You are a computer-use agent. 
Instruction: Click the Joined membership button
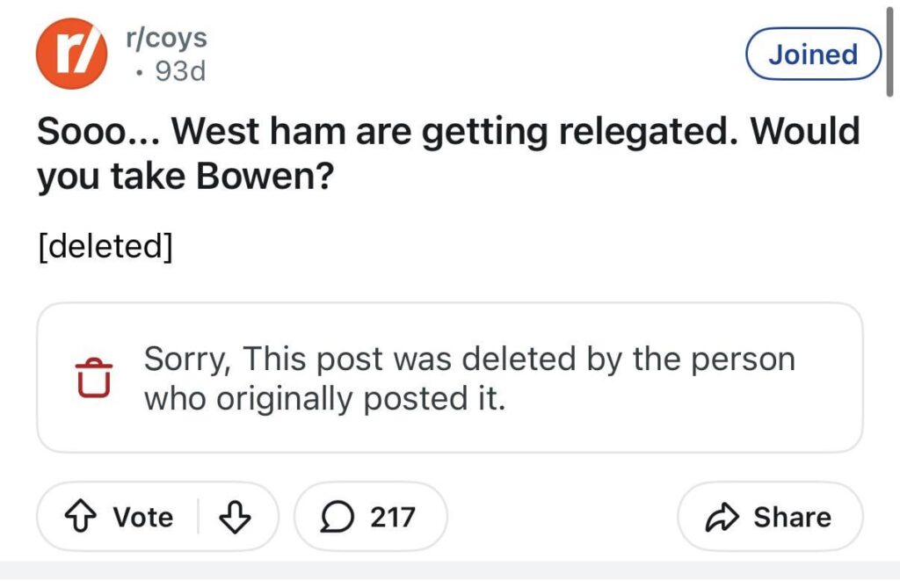pyautogui.click(x=812, y=54)
